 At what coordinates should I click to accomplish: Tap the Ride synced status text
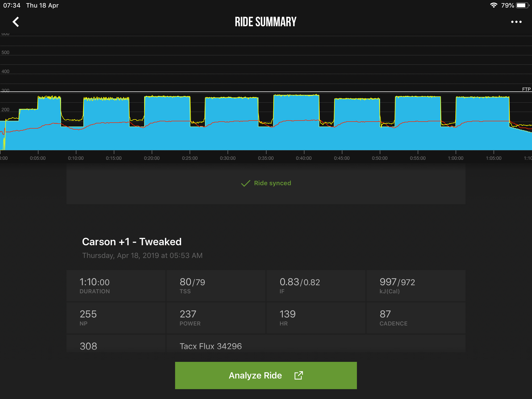[x=272, y=183]
